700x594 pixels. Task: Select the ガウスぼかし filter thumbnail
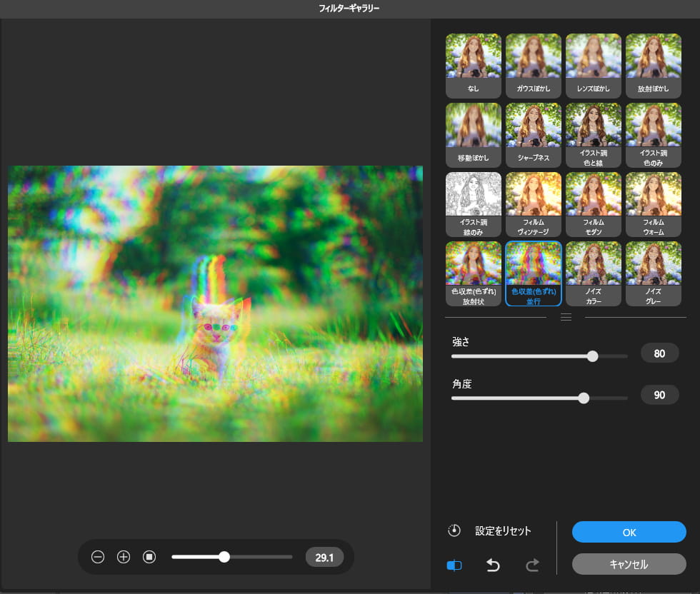(x=533, y=66)
